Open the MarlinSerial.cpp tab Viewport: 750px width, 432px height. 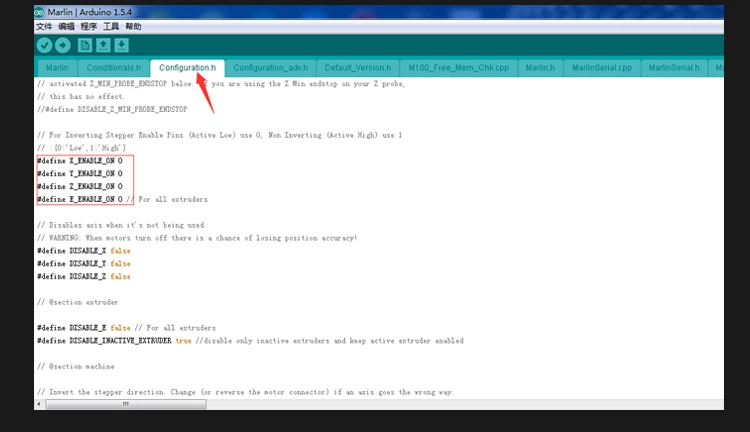click(x=602, y=68)
